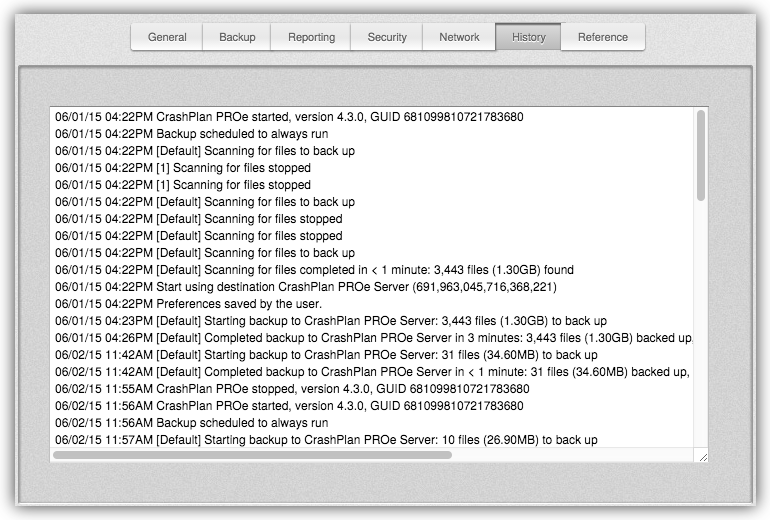Click 'Completed backup... in 3 minutes' log line

pyautogui.click(x=373, y=338)
